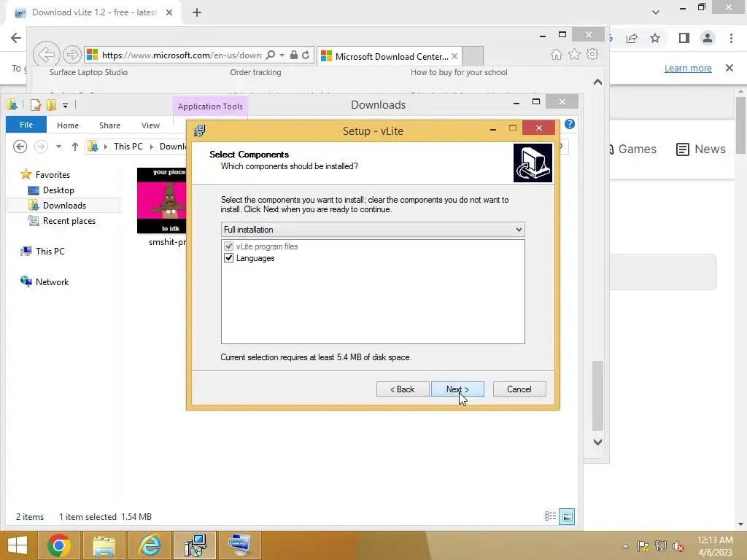Screen dimensions: 747x560
Task: Open IE favorites star icon
Action: [575, 54]
